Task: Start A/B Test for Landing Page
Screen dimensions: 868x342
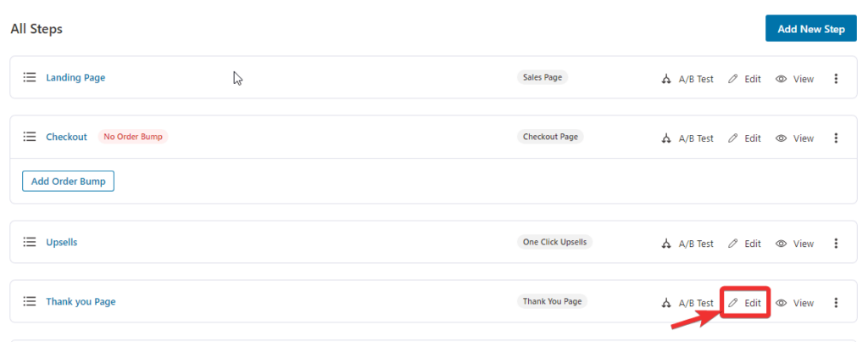Action: [687, 79]
